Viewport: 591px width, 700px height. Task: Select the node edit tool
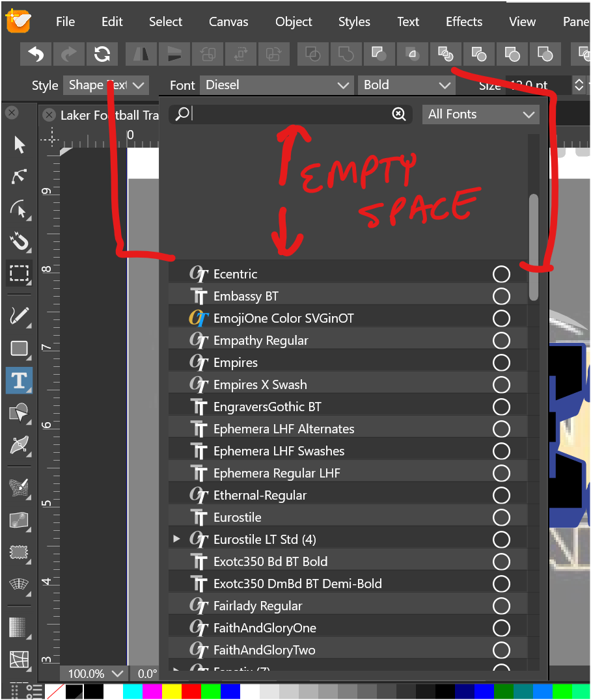point(20,176)
